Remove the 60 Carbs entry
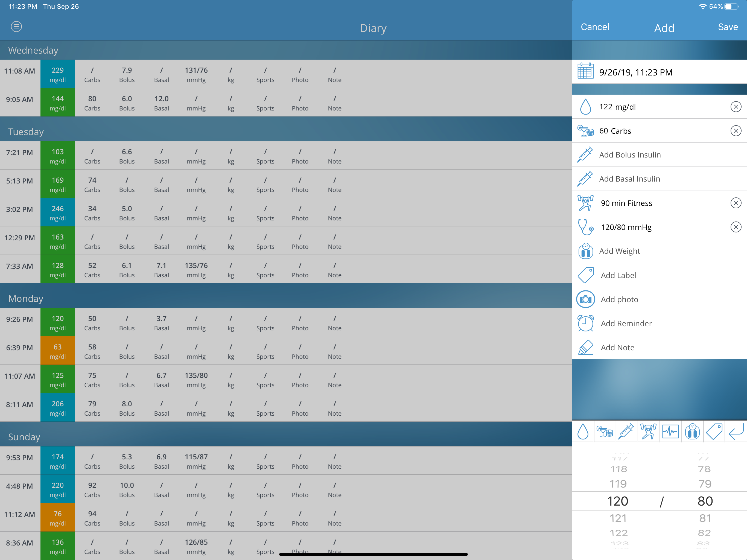This screenshot has height=560, width=747. [736, 131]
